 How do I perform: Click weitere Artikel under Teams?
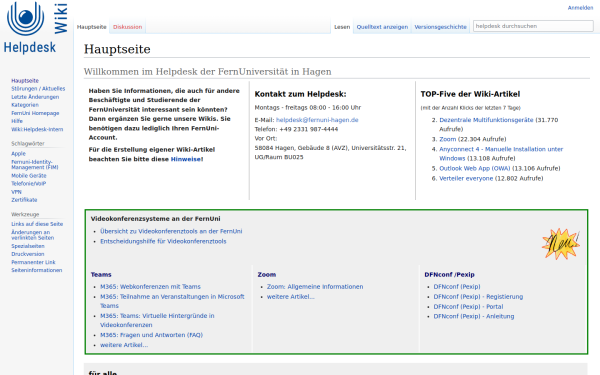pos(124,345)
